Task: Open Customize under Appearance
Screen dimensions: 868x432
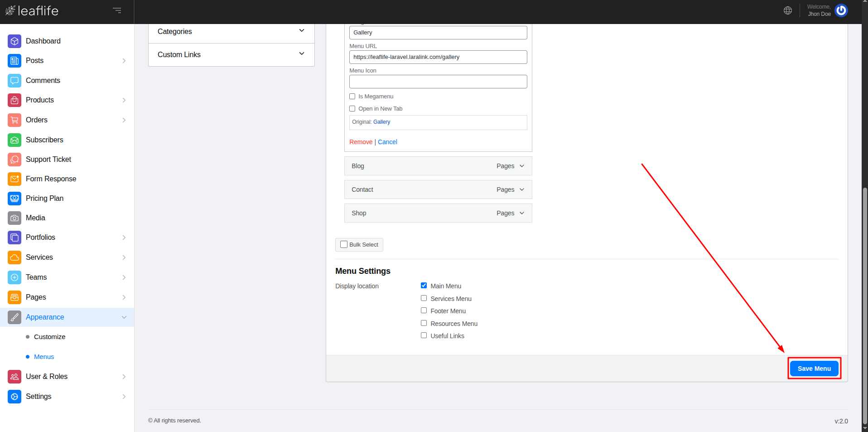Action: point(49,337)
